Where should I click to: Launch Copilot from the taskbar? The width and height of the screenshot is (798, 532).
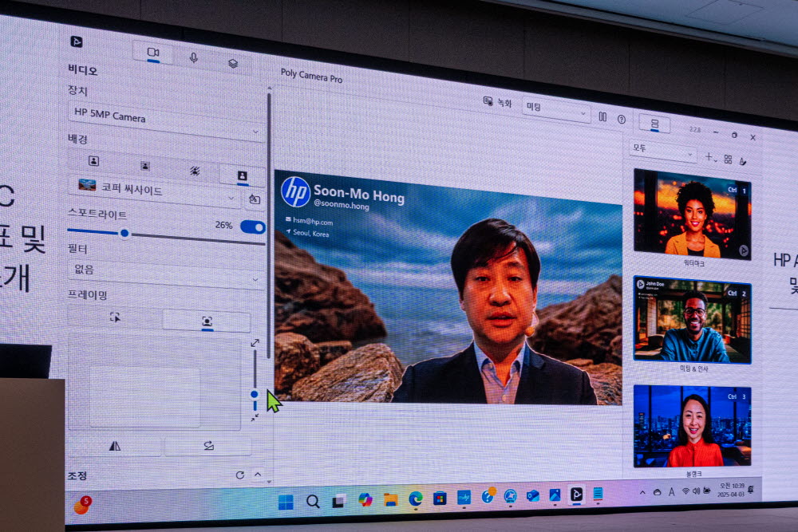tap(365, 500)
